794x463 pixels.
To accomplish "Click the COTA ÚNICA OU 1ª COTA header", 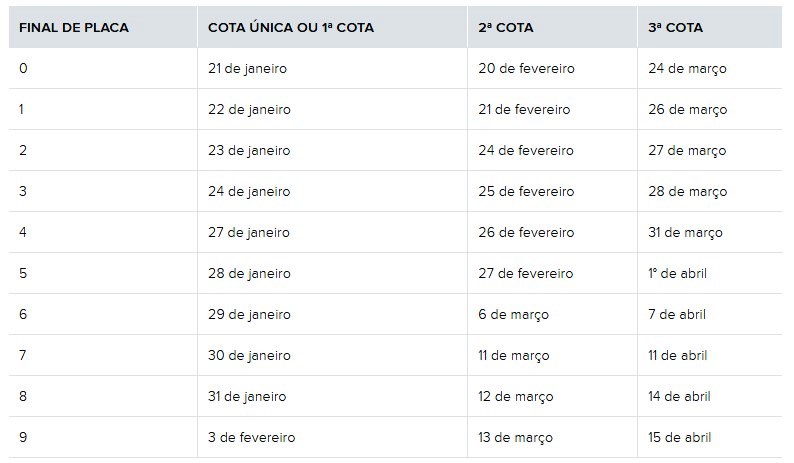I will coord(290,28).
